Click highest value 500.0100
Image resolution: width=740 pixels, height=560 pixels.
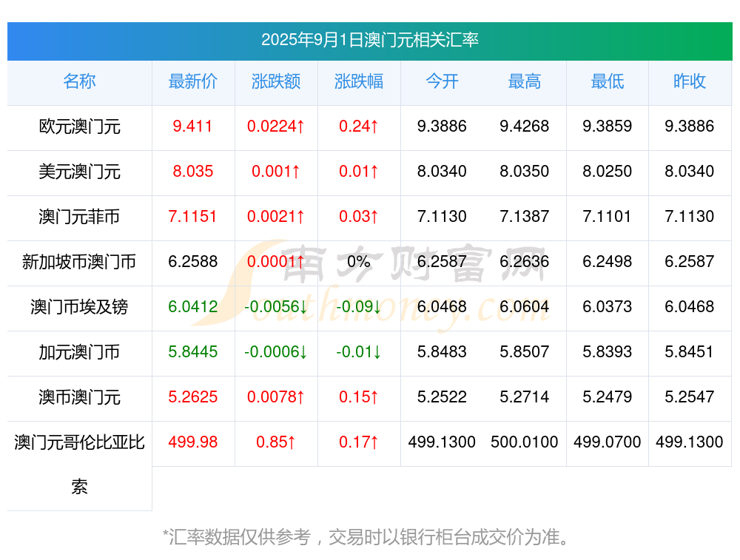[x=525, y=442]
